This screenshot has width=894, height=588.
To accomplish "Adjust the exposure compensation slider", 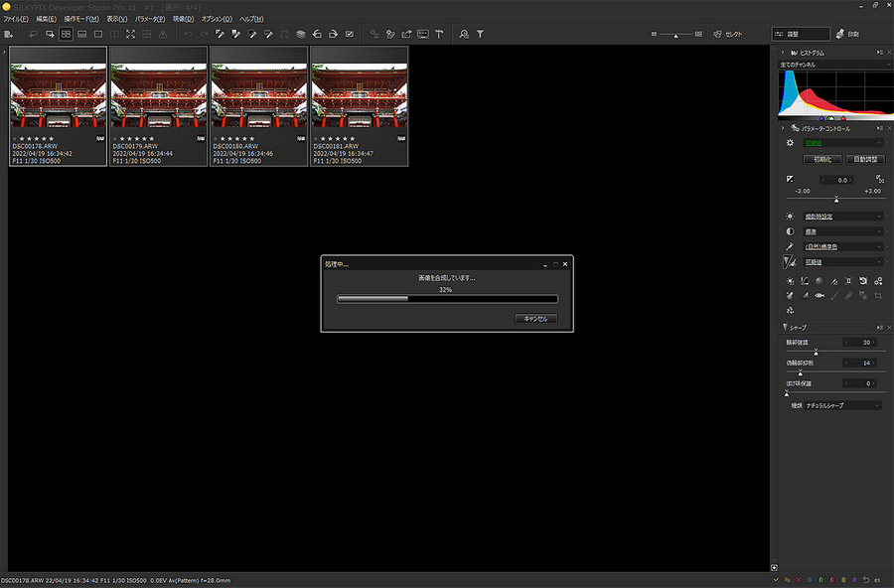I will coord(835,200).
